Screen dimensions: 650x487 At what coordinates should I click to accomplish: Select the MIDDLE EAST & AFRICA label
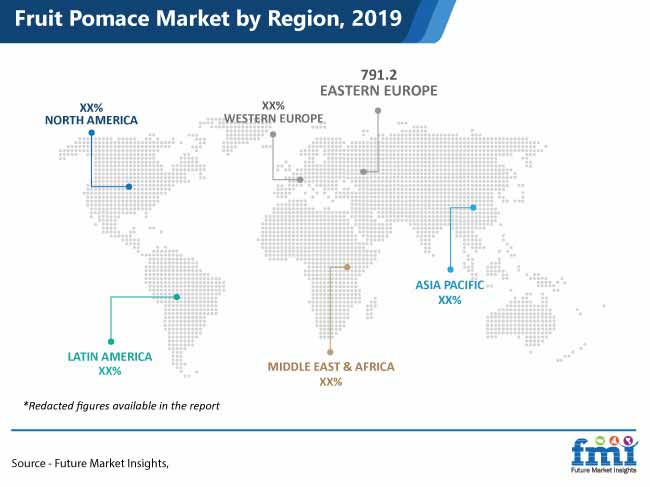(x=331, y=367)
